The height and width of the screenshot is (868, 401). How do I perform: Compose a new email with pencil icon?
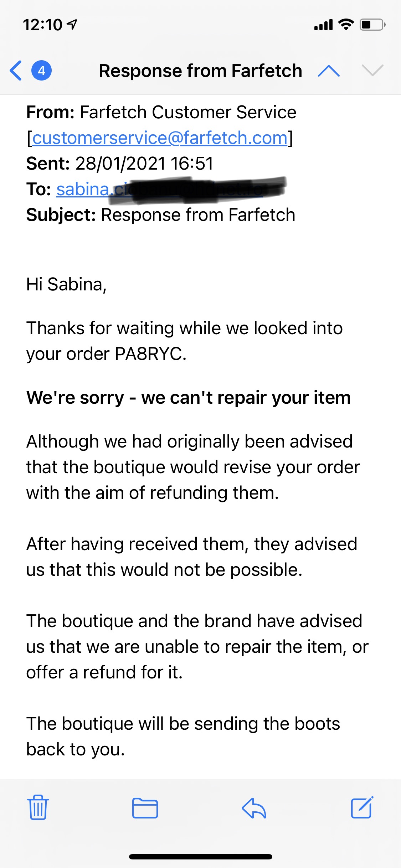coord(362,807)
